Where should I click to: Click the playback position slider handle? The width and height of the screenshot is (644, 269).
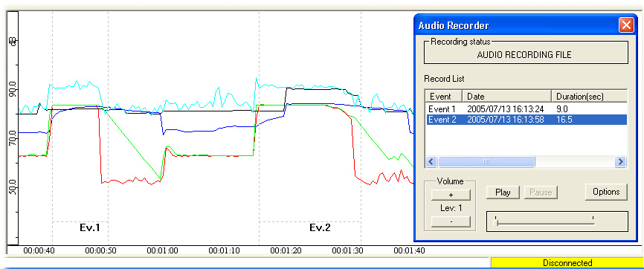(496, 222)
